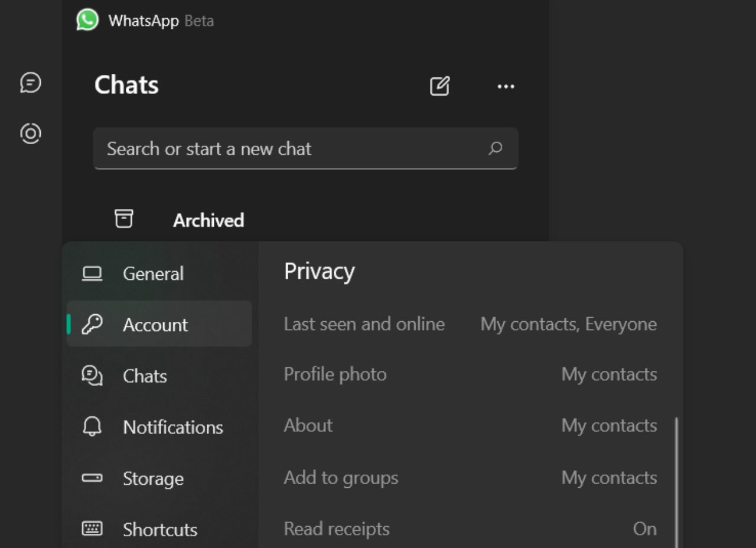This screenshot has height=548, width=756.
Task: Go to Shortcuts settings
Action: coord(159,530)
